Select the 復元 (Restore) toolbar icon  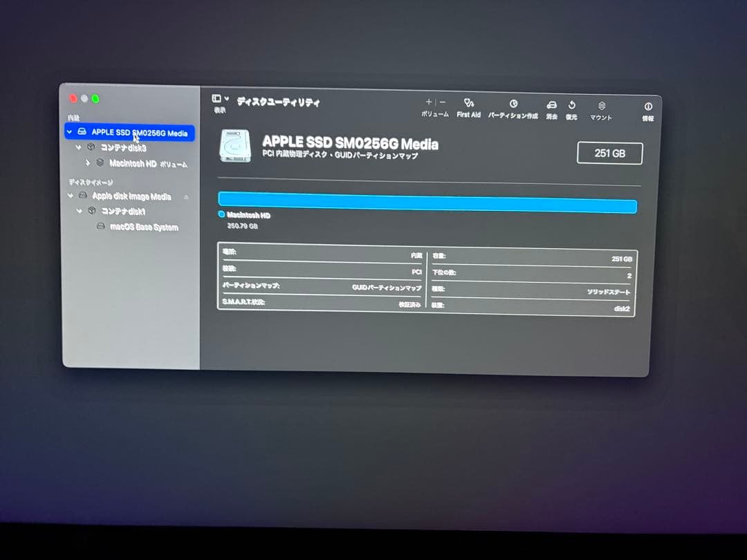(x=571, y=105)
